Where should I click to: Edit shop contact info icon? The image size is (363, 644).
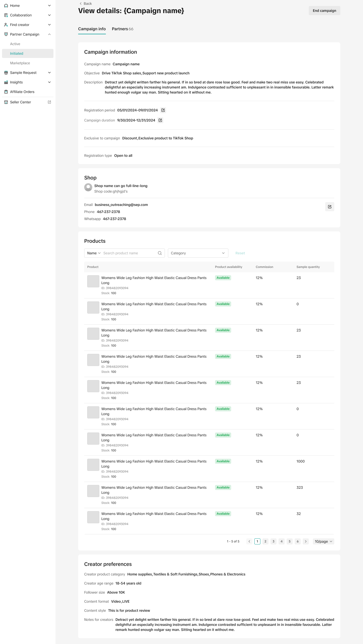pyautogui.click(x=329, y=207)
